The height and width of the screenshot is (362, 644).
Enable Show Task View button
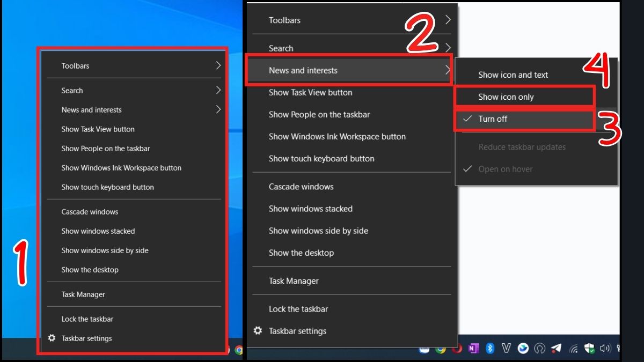point(310,92)
